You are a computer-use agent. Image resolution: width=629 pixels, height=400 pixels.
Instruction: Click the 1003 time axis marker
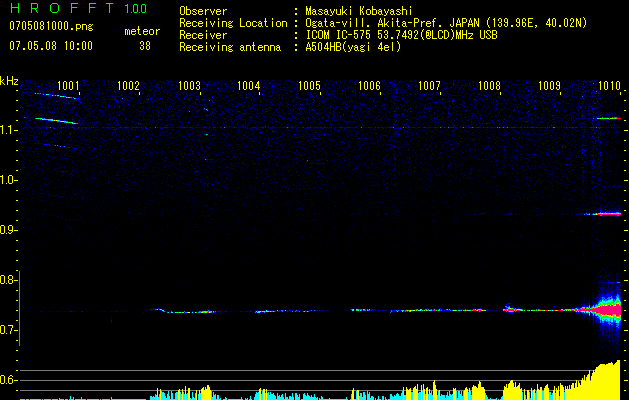coord(189,86)
